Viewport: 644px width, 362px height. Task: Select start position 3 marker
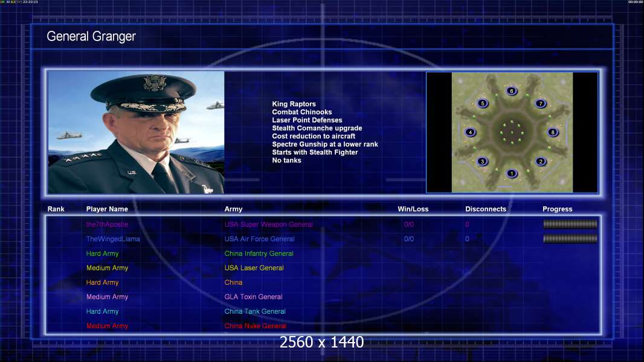click(483, 162)
